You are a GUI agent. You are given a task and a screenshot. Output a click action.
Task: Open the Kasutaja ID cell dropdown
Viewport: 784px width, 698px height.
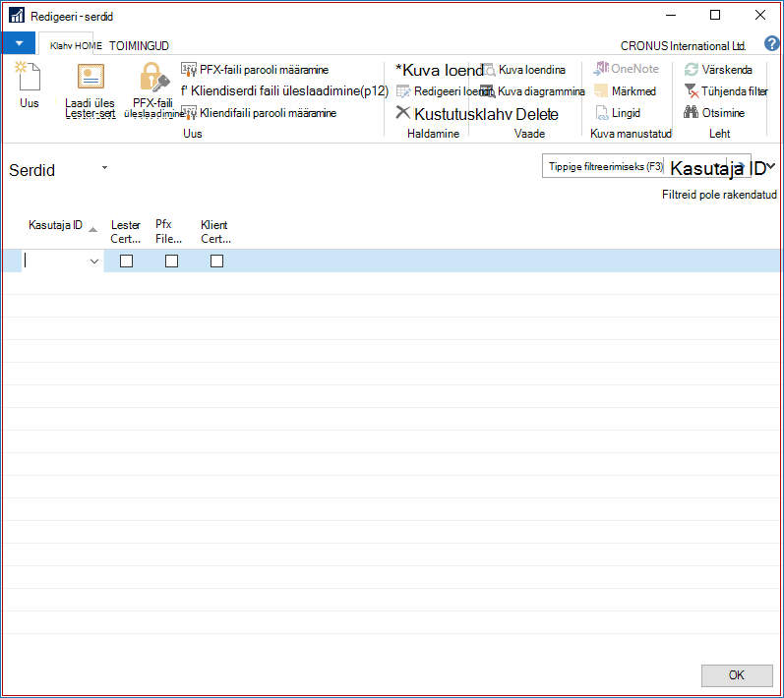pyautogui.click(x=94, y=262)
